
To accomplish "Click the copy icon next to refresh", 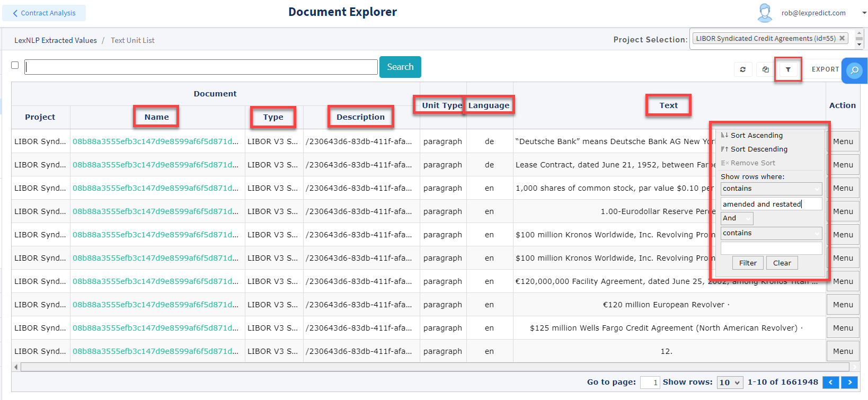I will coord(765,69).
